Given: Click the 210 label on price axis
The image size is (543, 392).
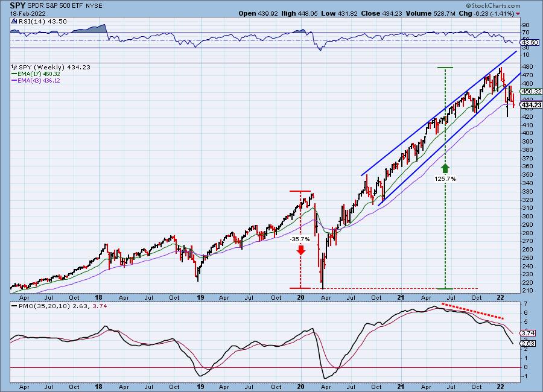Looking at the screenshot, I should pyautogui.click(x=527, y=291).
